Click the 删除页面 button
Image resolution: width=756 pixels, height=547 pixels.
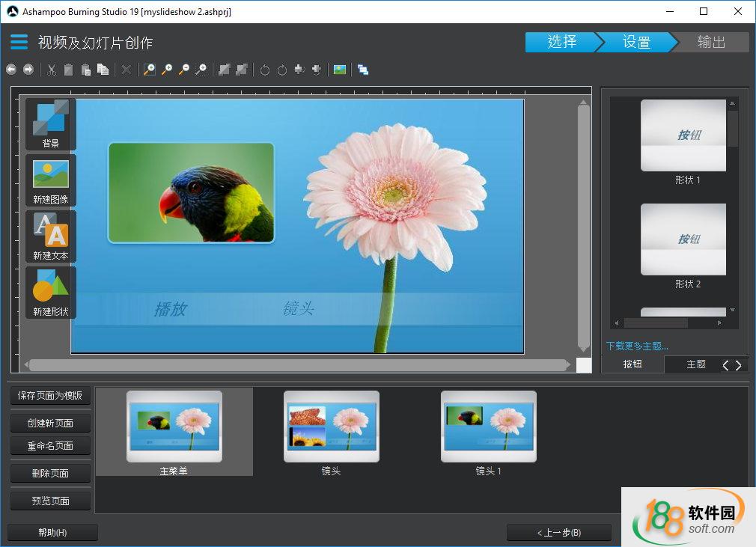tap(50, 473)
